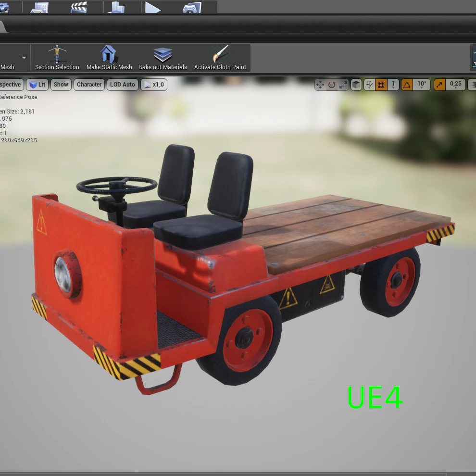Viewport: 476px width, 476px height.
Task: Open the x1,0 playback speed menu
Action: click(154, 85)
